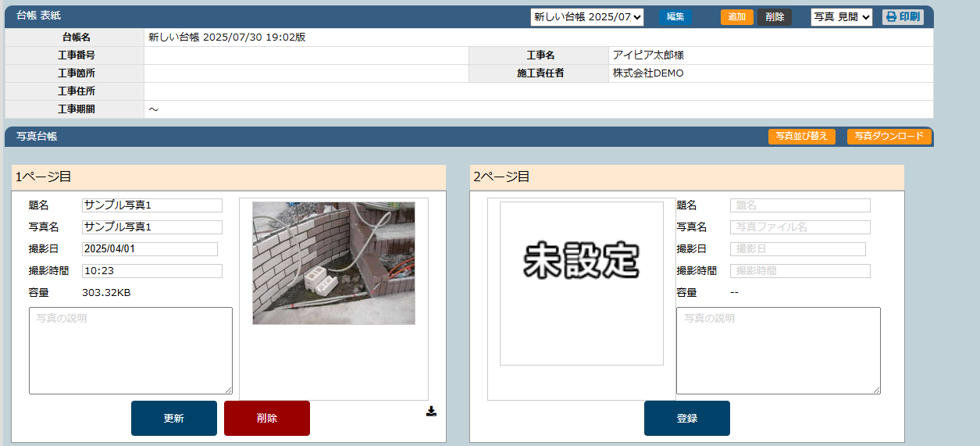Click the orange 追加 button

(737, 17)
